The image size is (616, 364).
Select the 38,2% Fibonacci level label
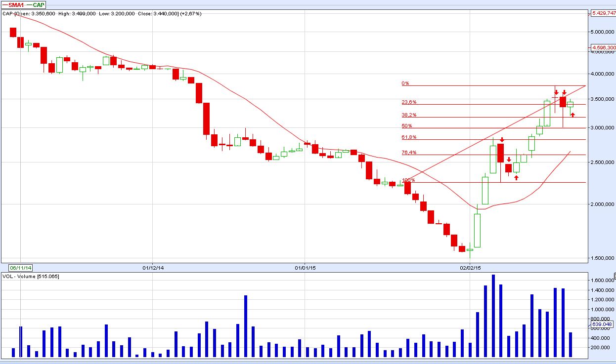click(409, 115)
